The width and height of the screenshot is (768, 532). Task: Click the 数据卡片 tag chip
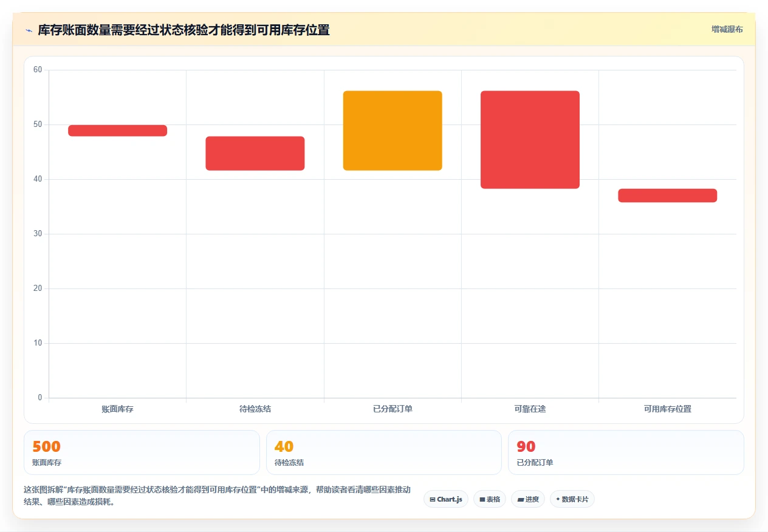(572, 499)
